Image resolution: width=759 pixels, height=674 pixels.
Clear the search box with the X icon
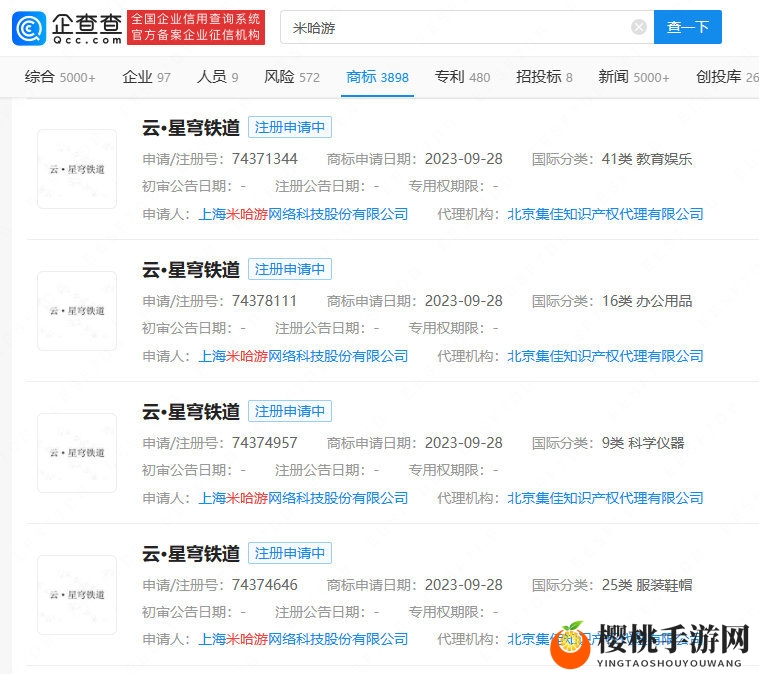638,27
